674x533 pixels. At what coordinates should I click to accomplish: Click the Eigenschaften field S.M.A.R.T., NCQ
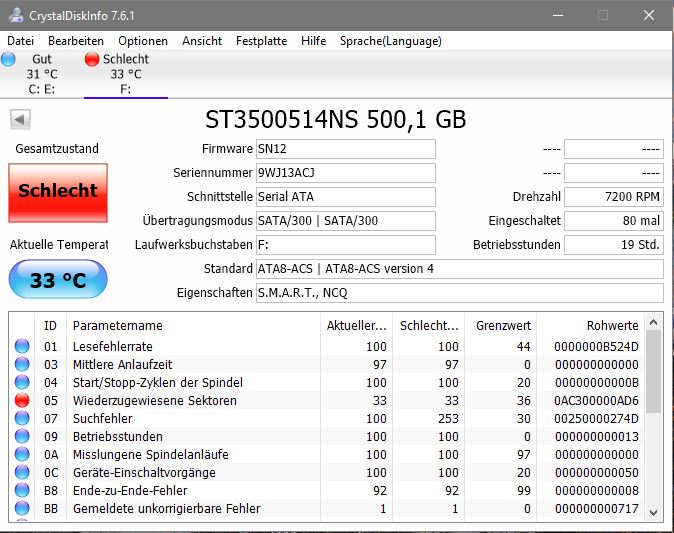(460, 293)
